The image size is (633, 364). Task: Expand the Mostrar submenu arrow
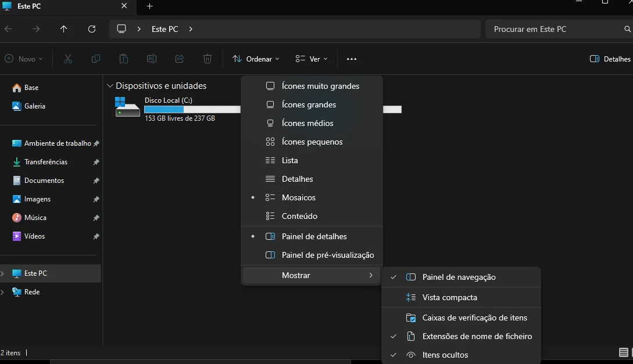[371, 275]
